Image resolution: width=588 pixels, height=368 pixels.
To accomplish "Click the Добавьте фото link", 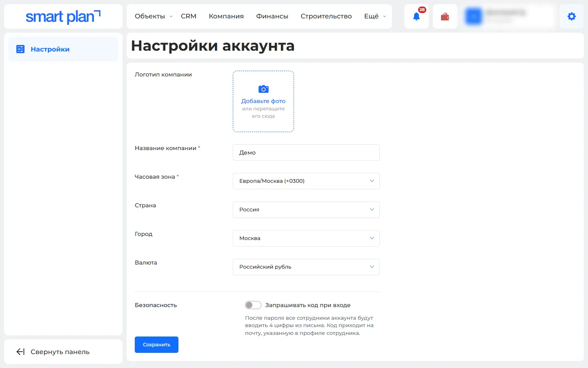I will [263, 101].
